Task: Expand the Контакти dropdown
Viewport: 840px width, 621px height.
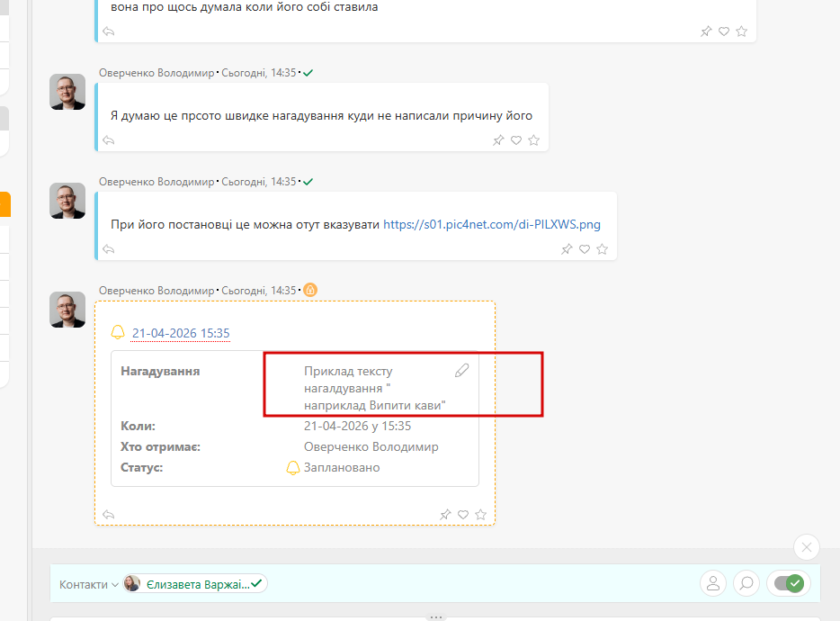Action: tap(88, 584)
